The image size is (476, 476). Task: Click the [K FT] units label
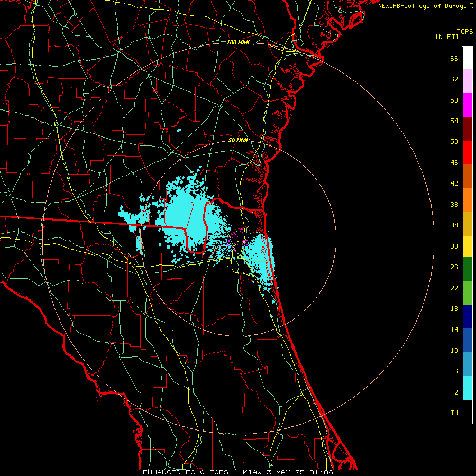tap(447, 36)
